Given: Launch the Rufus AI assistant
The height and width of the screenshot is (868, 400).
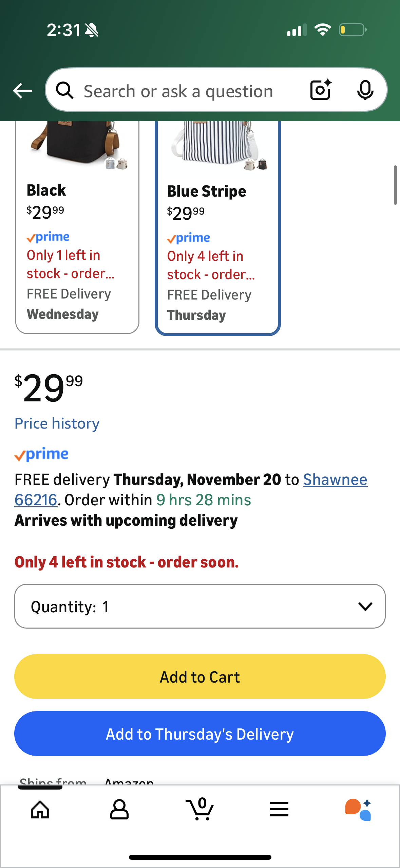Looking at the screenshot, I should (x=358, y=810).
